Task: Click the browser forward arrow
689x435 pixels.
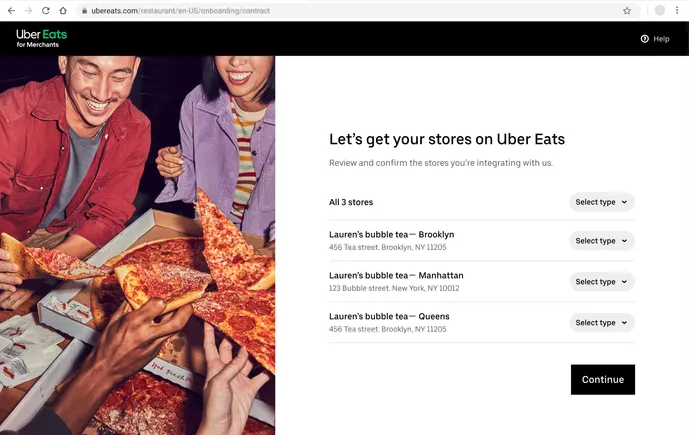Action: click(x=28, y=10)
